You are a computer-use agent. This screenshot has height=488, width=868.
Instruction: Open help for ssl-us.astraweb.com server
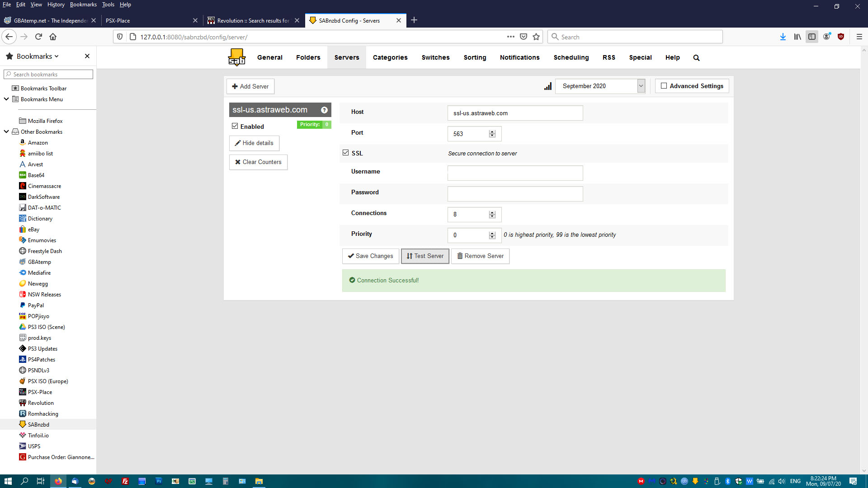[324, 110]
